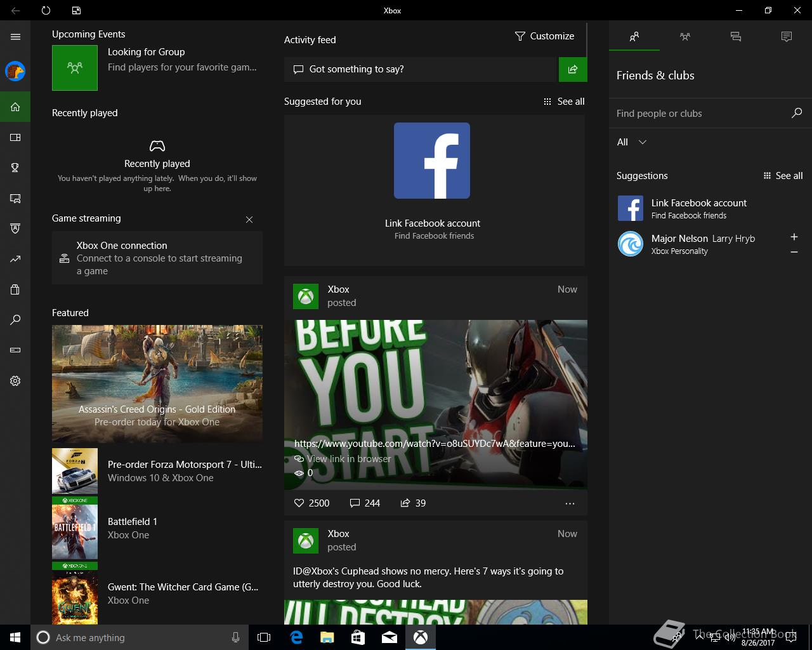
Task: Open the YouTube link in Xbox post
Action: [435, 444]
